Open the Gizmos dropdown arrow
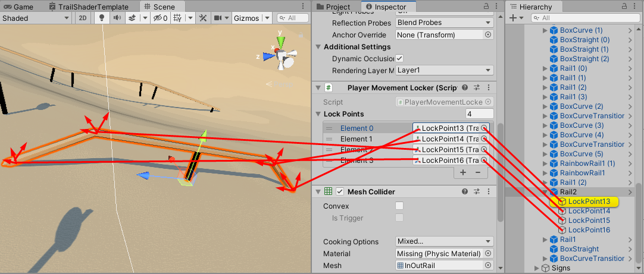The height and width of the screenshot is (274, 644). pyautogui.click(x=267, y=18)
